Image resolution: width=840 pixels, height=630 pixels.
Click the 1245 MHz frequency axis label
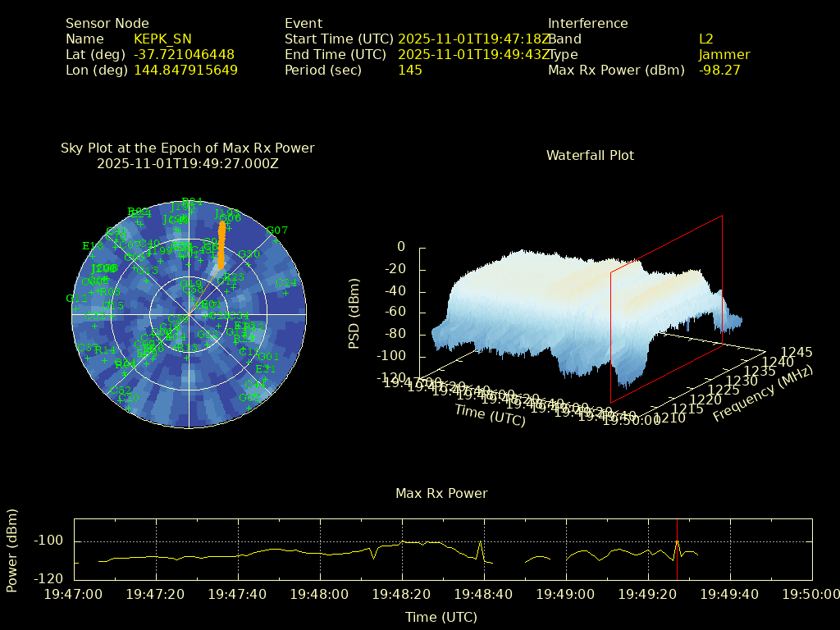click(796, 352)
